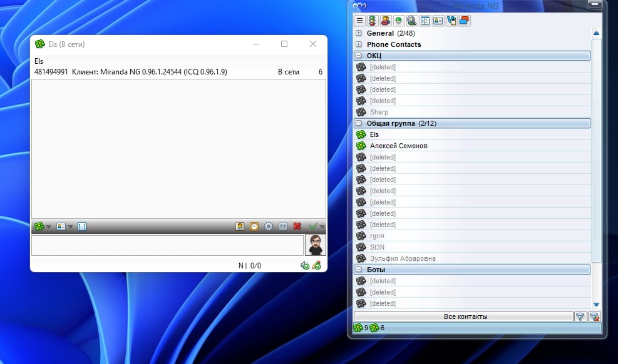Click the contact card toolbar icon in Miranda NG
Screen dimensions: 618x364
click(438, 21)
